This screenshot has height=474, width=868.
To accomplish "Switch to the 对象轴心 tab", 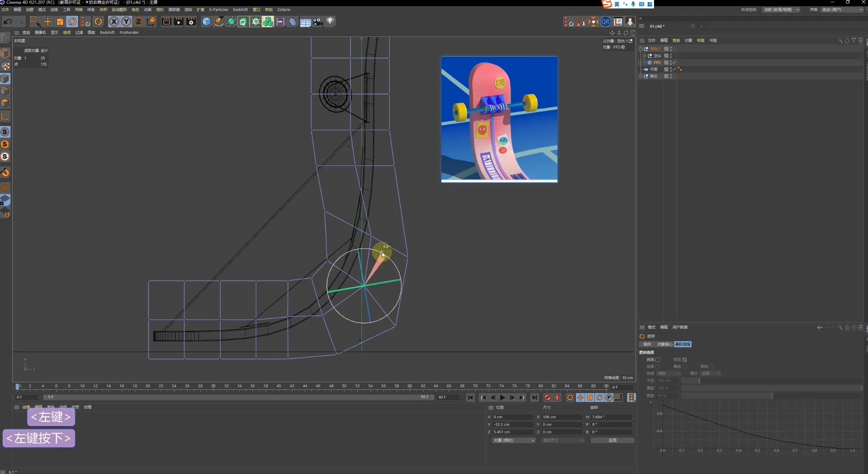I will [x=664, y=344].
